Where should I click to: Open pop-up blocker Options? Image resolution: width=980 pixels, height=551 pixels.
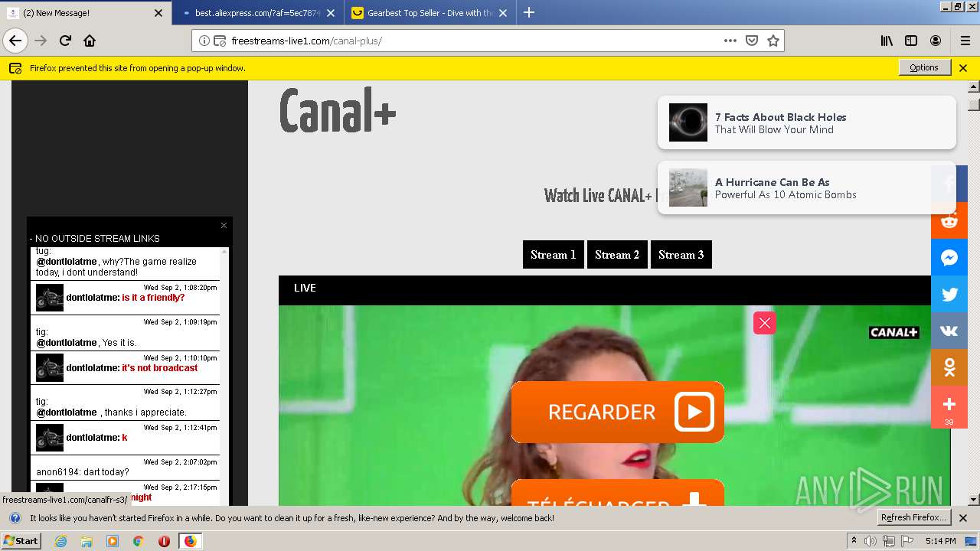click(x=924, y=67)
